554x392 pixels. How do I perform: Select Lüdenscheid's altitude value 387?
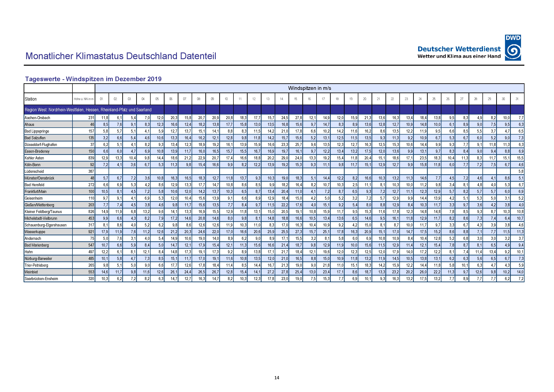(91, 171)
